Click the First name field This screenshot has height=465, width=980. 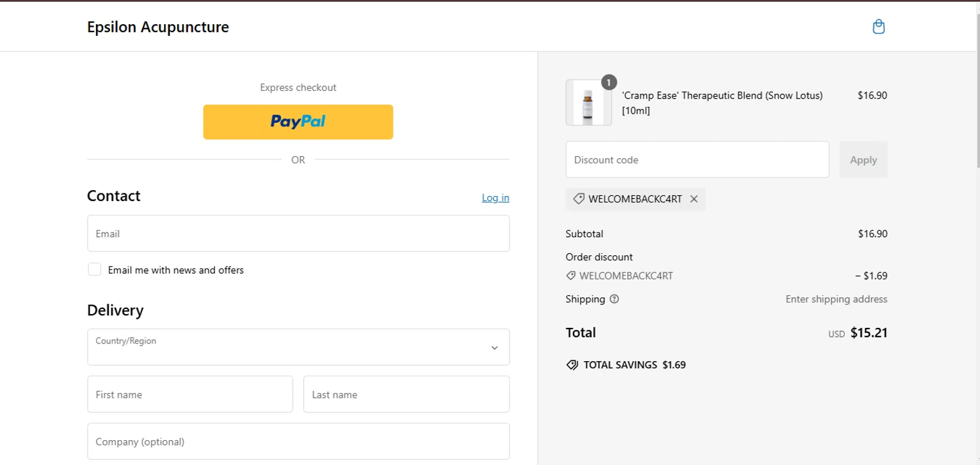tap(190, 394)
